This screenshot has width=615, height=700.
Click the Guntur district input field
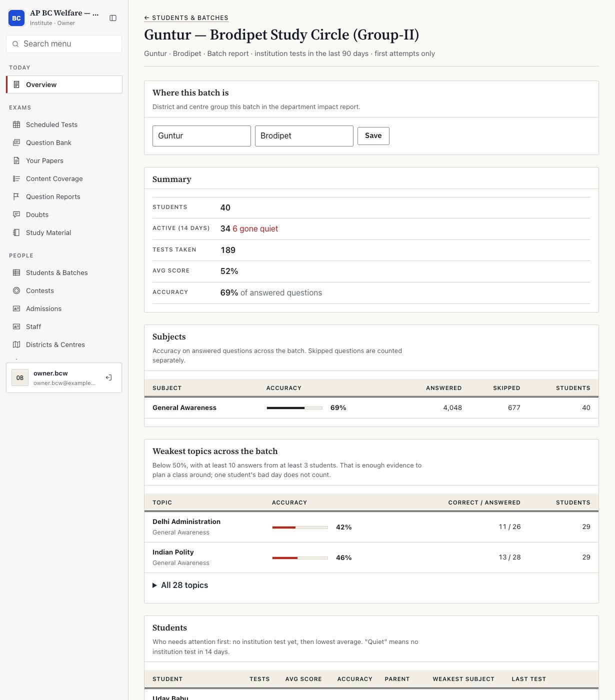[201, 136]
